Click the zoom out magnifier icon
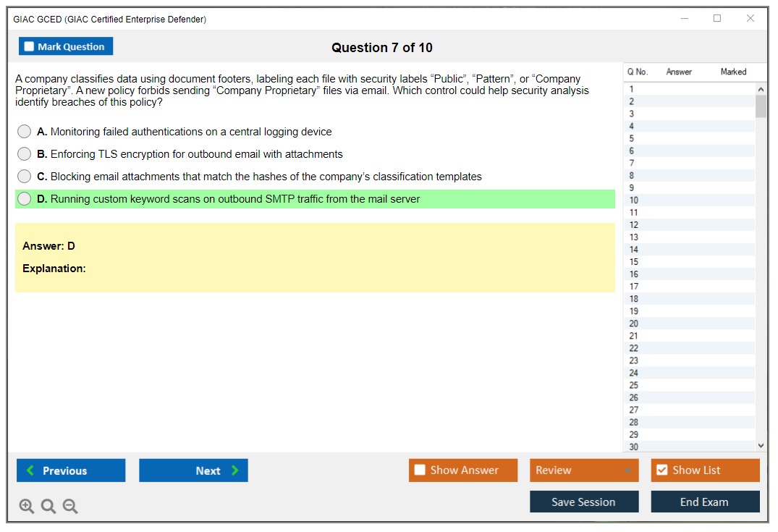The image size is (778, 532). coord(70,507)
